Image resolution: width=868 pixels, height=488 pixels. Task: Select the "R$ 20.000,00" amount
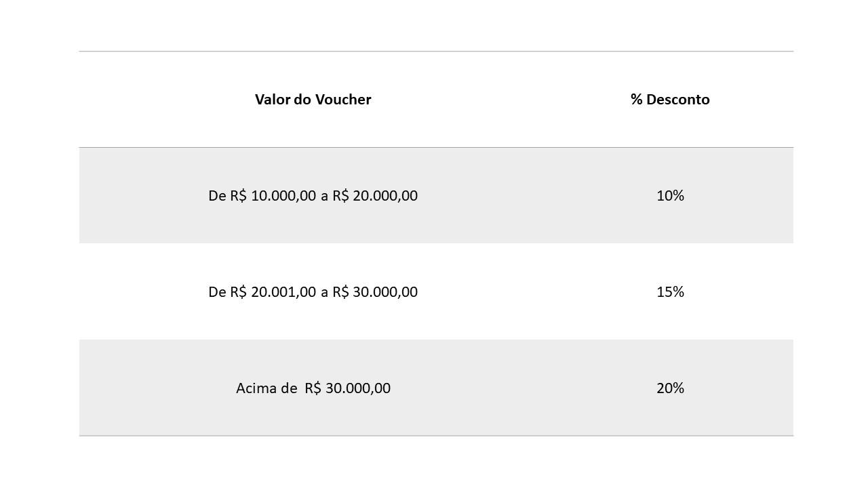click(x=375, y=196)
